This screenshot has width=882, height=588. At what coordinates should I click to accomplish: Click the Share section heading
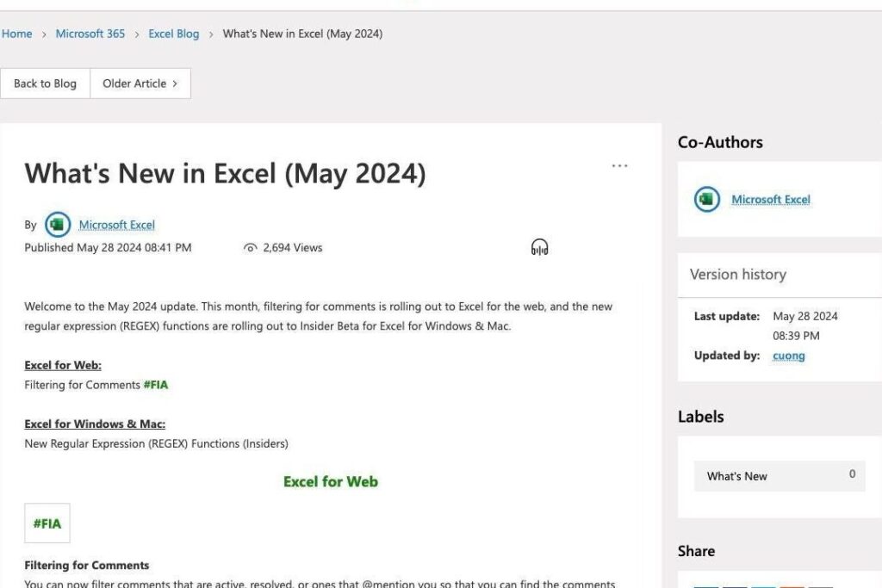tap(696, 551)
